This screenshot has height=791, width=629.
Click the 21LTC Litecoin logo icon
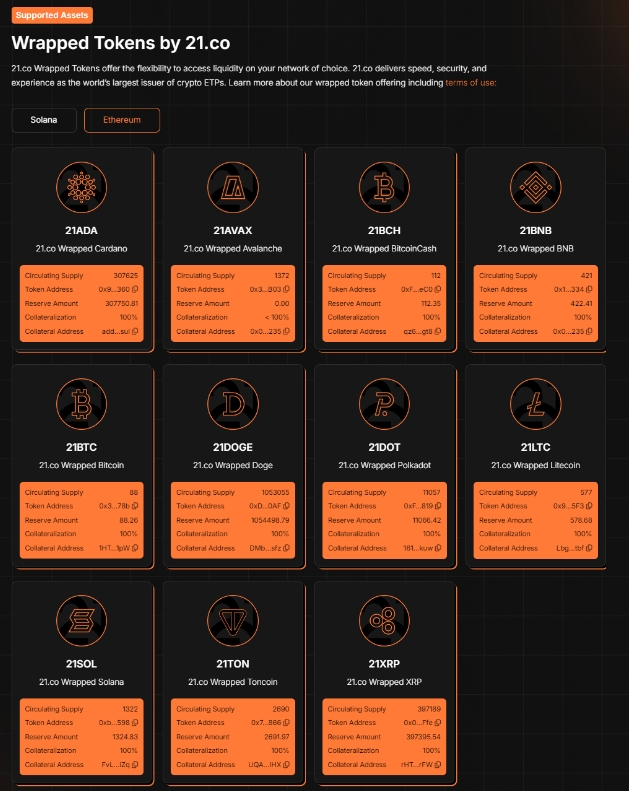tap(535, 404)
